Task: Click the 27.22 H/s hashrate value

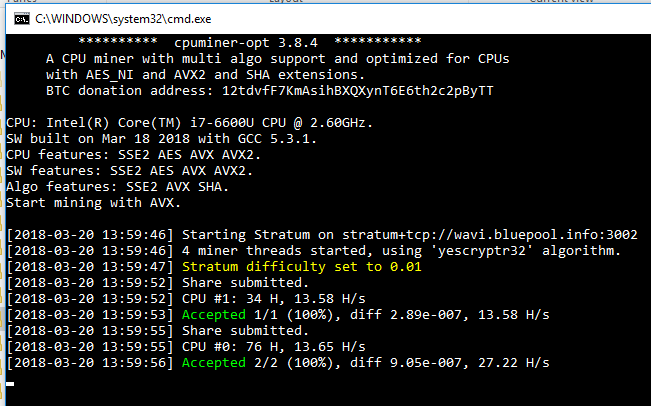Action: click(x=514, y=363)
